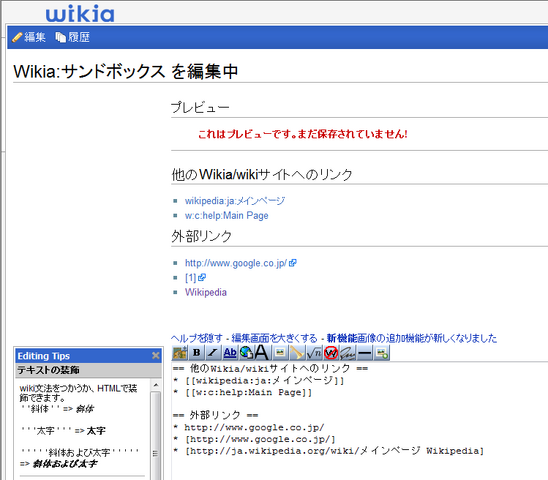Screen dimensions: 548x480
Task: Insert an external link with globe icon
Action: click(246, 353)
